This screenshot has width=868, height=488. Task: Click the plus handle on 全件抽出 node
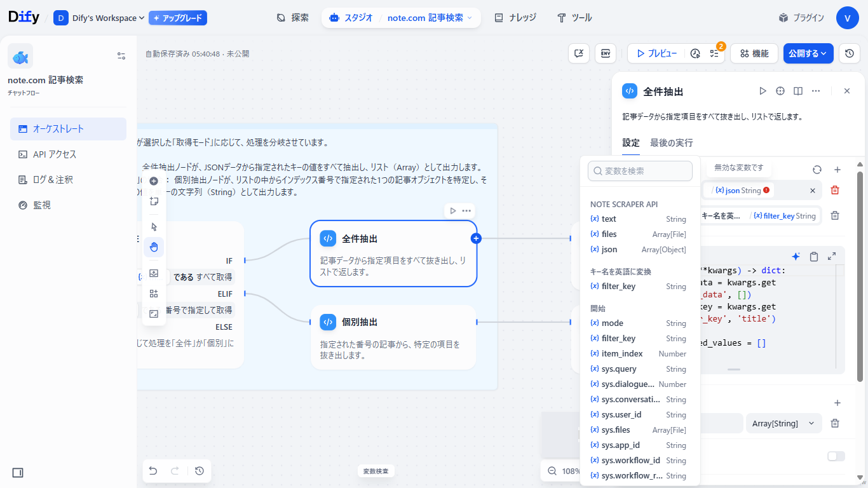point(476,238)
